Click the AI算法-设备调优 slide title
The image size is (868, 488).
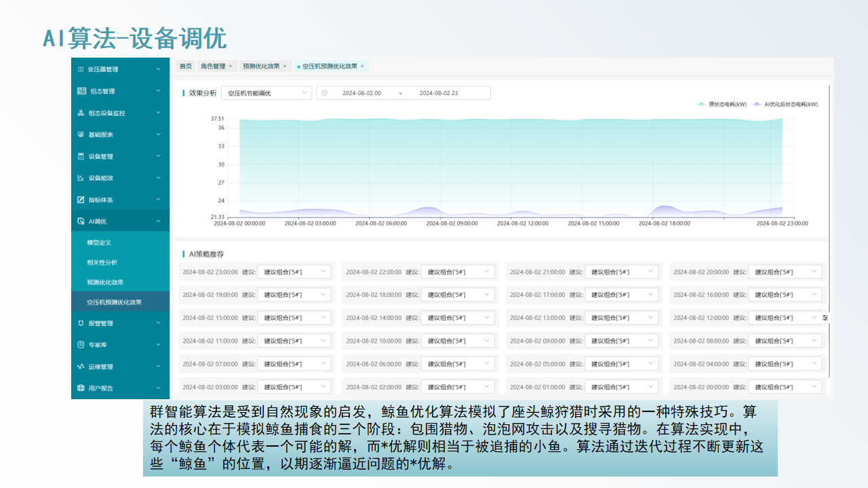[134, 39]
